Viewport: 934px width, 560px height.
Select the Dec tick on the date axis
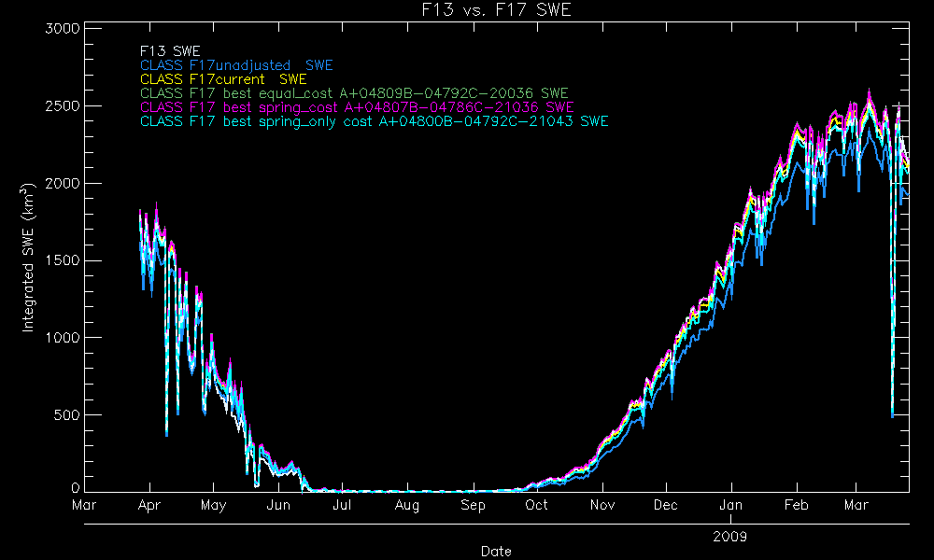[666, 506]
